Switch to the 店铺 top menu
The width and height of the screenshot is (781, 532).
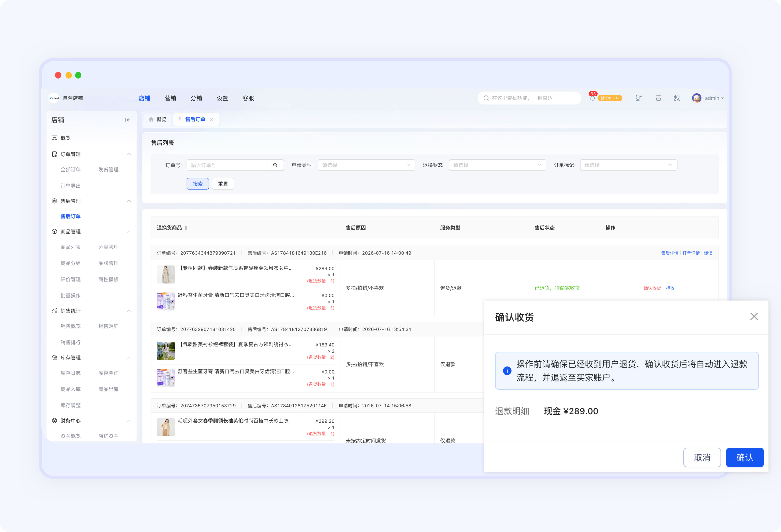[144, 98]
